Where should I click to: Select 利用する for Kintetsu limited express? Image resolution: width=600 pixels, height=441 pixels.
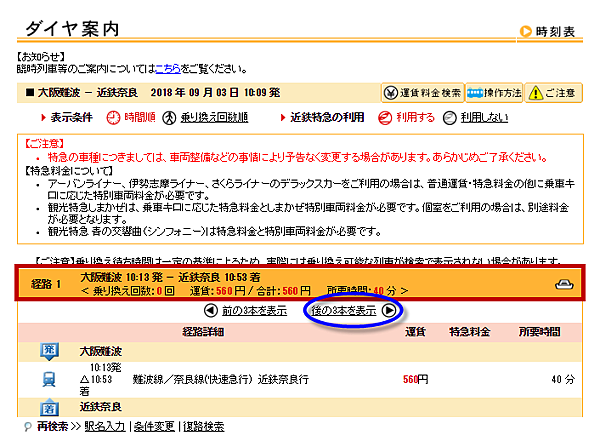[x=415, y=117]
